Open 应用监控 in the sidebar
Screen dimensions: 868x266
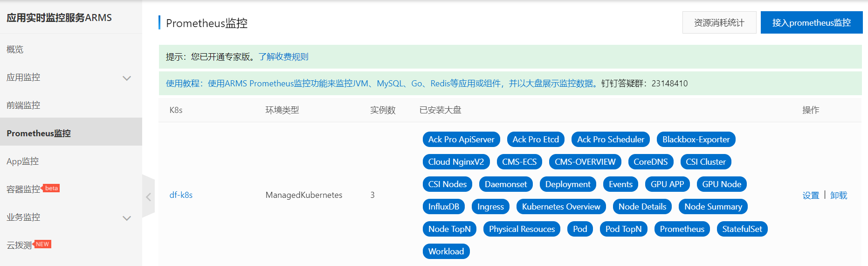click(x=23, y=77)
